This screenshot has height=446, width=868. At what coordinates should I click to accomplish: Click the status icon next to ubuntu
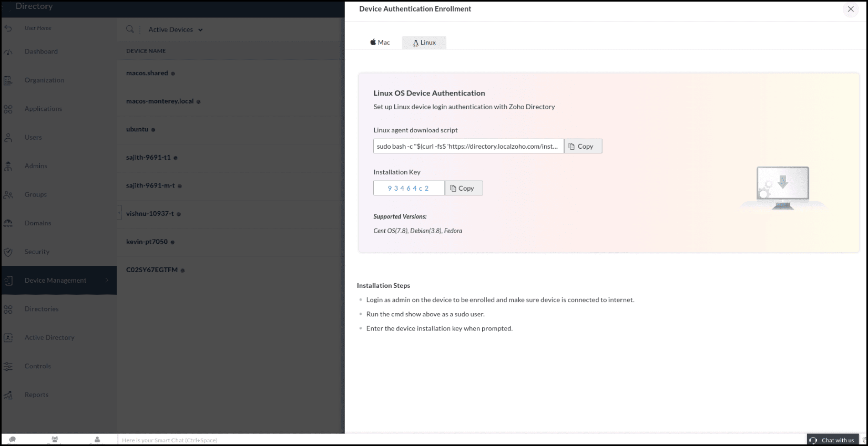(x=153, y=130)
